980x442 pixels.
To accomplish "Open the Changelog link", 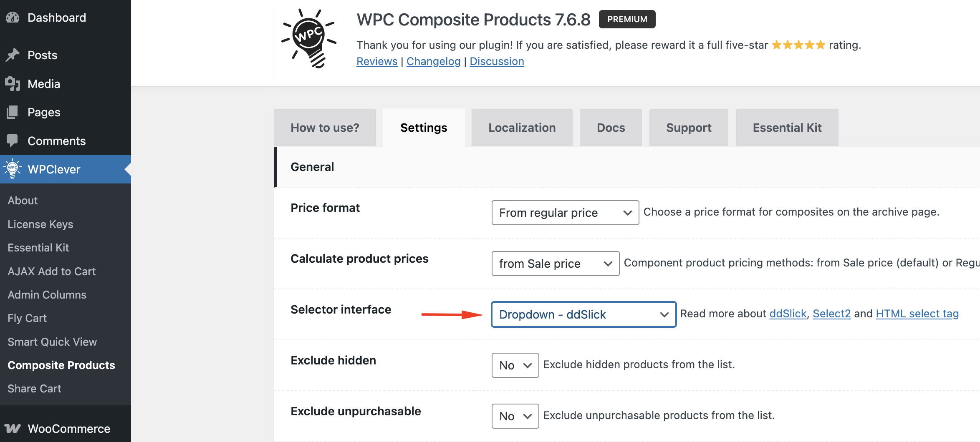I will (433, 61).
